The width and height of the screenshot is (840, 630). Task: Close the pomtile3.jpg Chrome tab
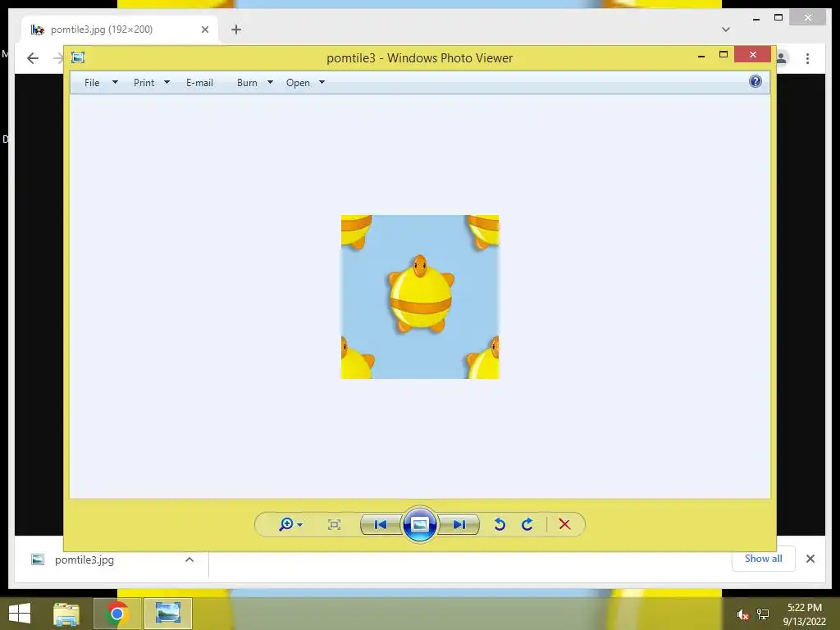(204, 30)
